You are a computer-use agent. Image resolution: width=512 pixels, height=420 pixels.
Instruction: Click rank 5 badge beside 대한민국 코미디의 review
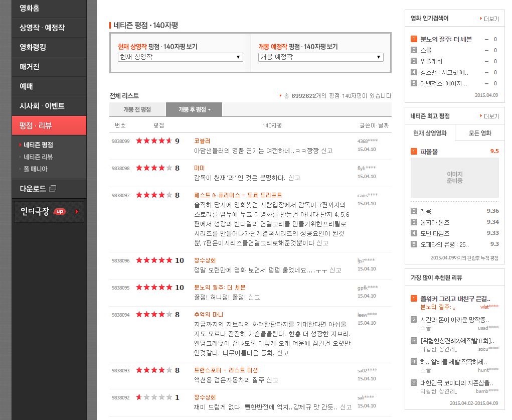tap(414, 383)
